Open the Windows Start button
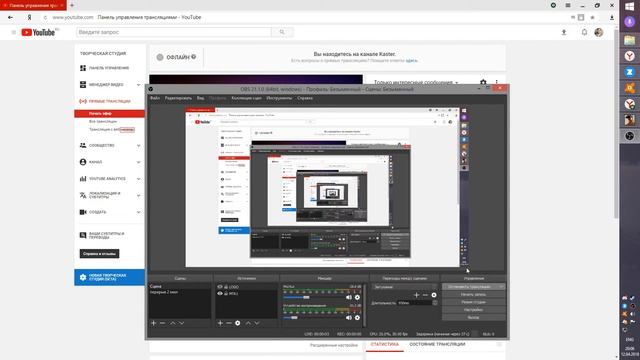The height and width of the screenshot is (360, 640). pos(630,7)
